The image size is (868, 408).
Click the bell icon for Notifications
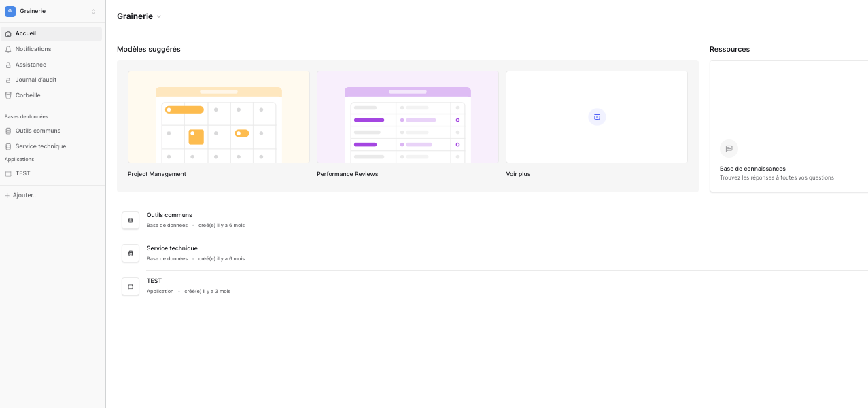click(8, 49)
